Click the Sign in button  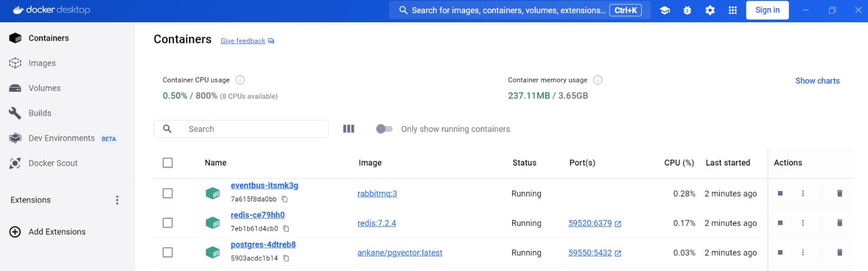(767, 10)
